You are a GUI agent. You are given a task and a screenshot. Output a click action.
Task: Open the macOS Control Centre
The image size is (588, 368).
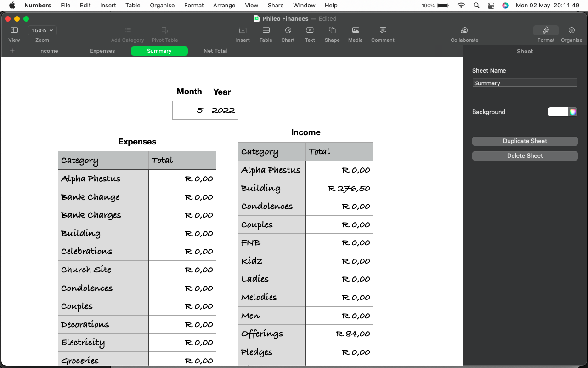pyautogui.click(x=491, y=6)
